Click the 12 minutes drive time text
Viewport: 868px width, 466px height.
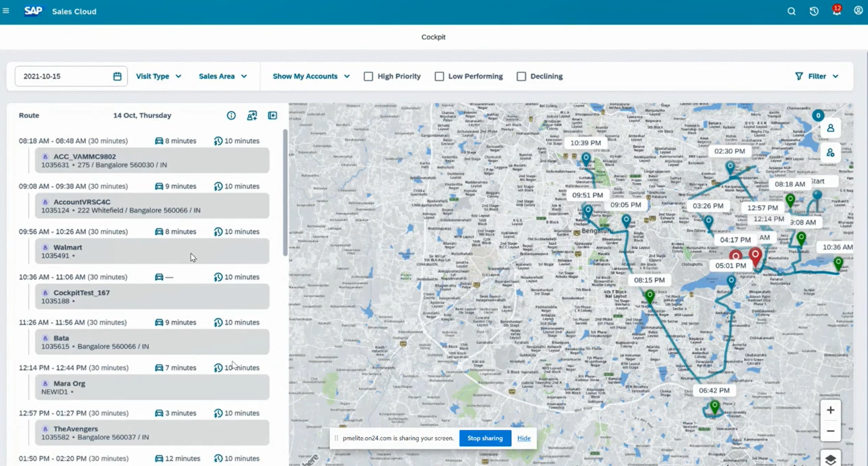182,458
